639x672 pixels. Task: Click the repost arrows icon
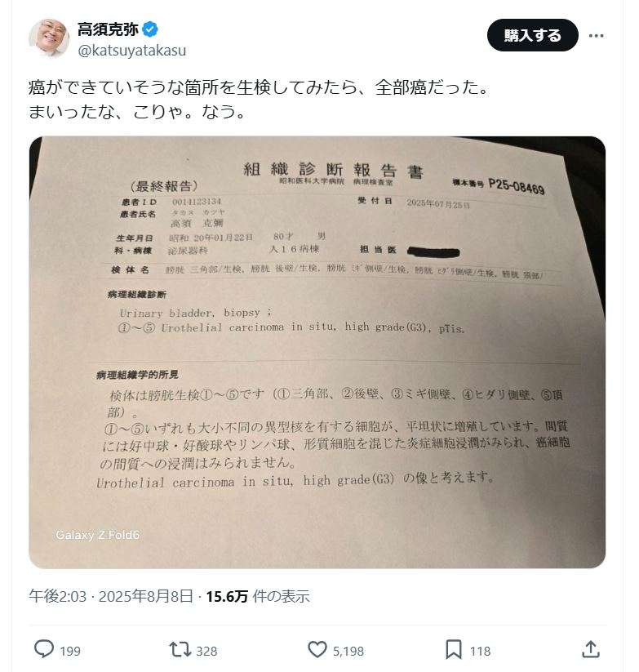(180, 649)
